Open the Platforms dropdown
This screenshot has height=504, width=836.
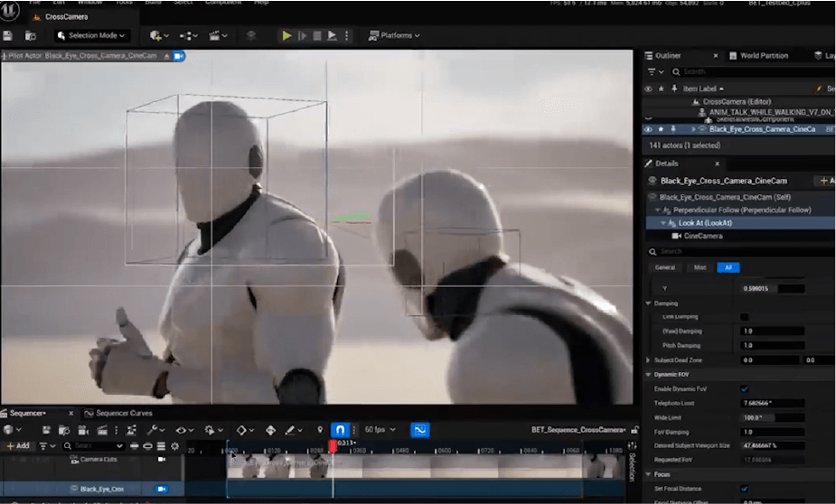(x=395, y=35)
